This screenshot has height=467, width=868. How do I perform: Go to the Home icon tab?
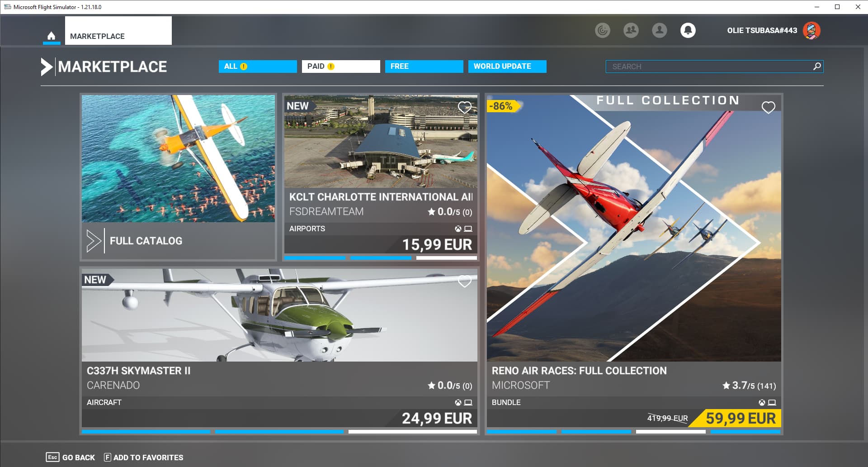[x=52, y=36]
